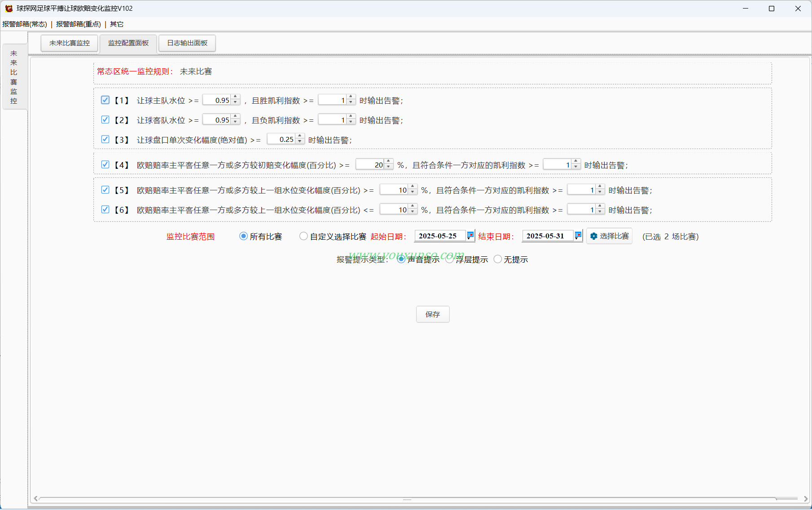Decrease rule 6 凯利指数 value with down arrow
The height and width of the screenshot is (510, 812).
tap(600, 212)
